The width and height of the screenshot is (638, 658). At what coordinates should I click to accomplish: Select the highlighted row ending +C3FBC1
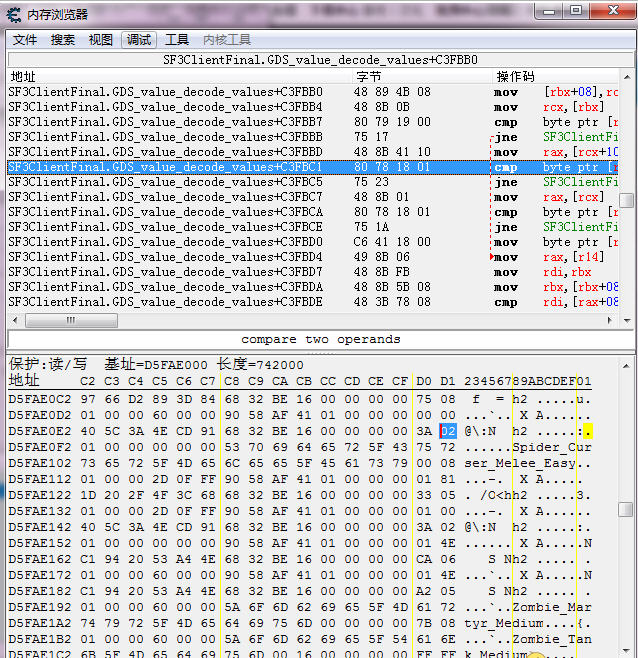[313, 167]
